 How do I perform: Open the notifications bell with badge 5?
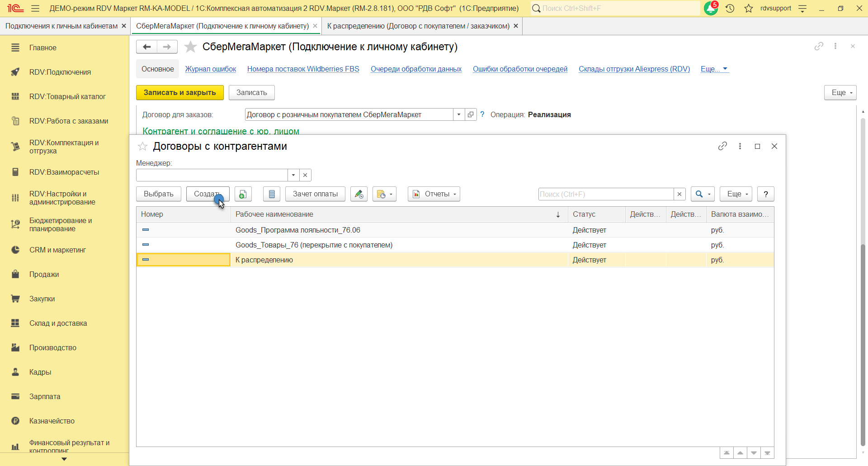tap(711, 8)
